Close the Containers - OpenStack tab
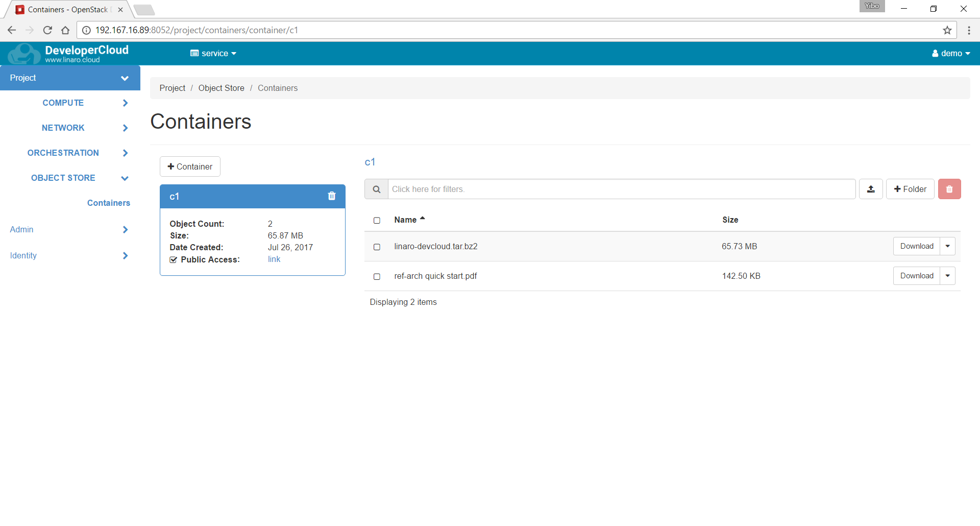980x526 pixels. pyautogui.click(x=120, y=10)
